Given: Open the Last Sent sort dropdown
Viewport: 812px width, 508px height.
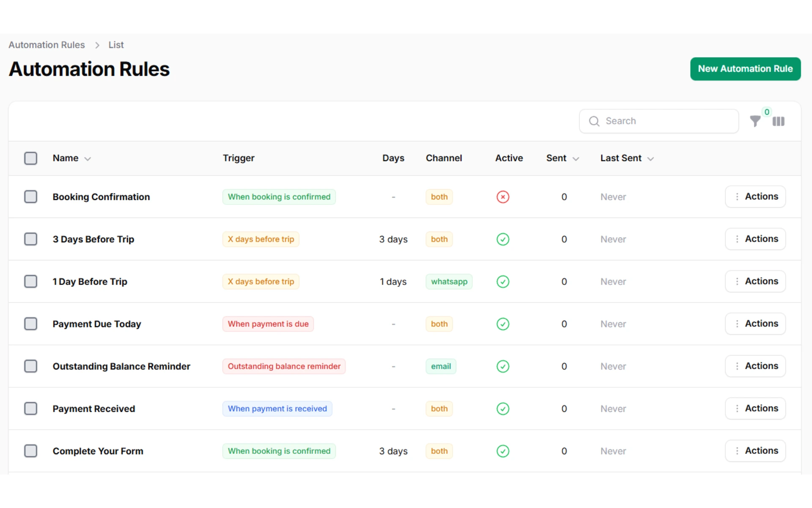Looking at the screenshot, I should click(650, 159).
